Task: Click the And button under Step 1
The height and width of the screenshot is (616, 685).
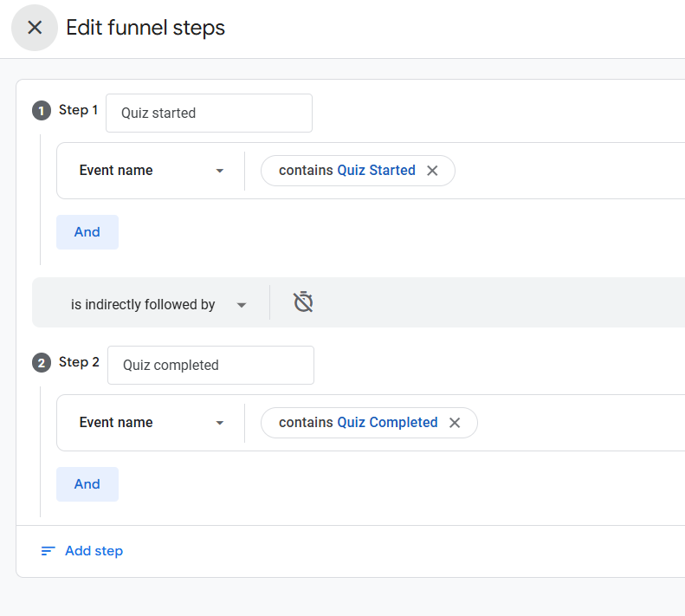Action: (x=87, y=232)
